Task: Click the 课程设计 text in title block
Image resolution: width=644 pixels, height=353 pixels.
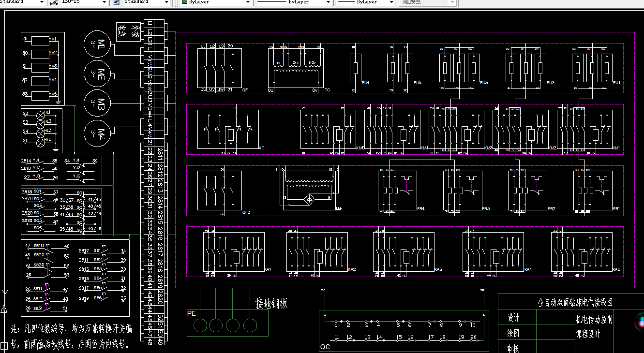Action: point(588,334)
